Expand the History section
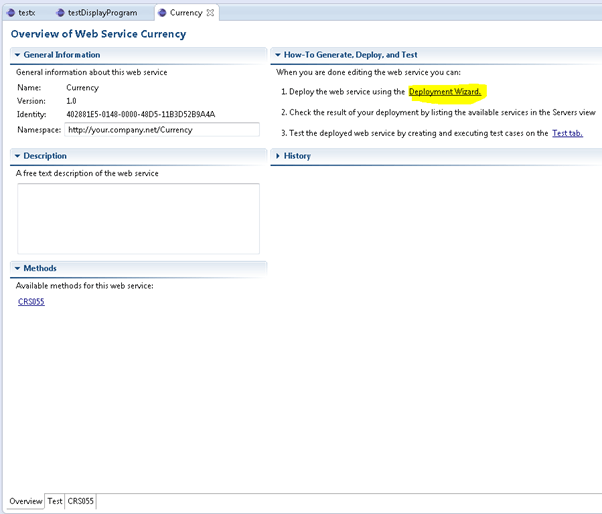The height and width of the screenshot is (514, 602). pos(278,156)
